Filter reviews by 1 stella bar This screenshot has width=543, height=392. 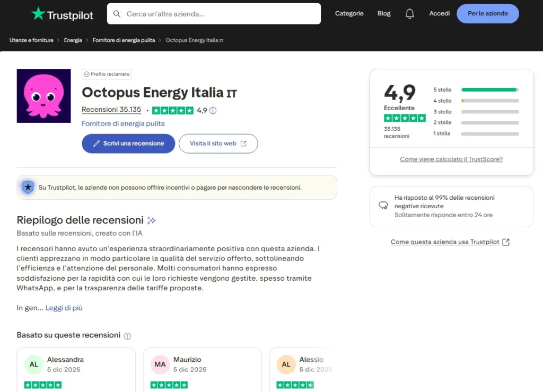489,133
